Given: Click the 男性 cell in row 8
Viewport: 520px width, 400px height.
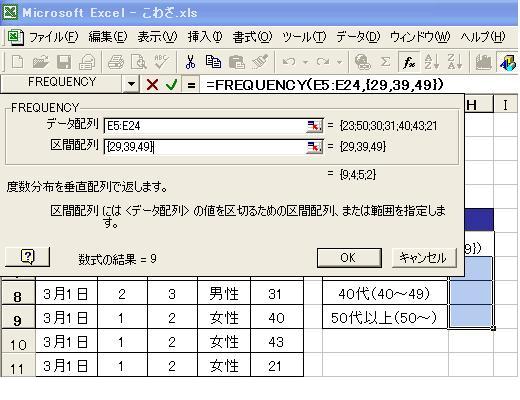Looking at the screenshot, I should click(224, 294).
